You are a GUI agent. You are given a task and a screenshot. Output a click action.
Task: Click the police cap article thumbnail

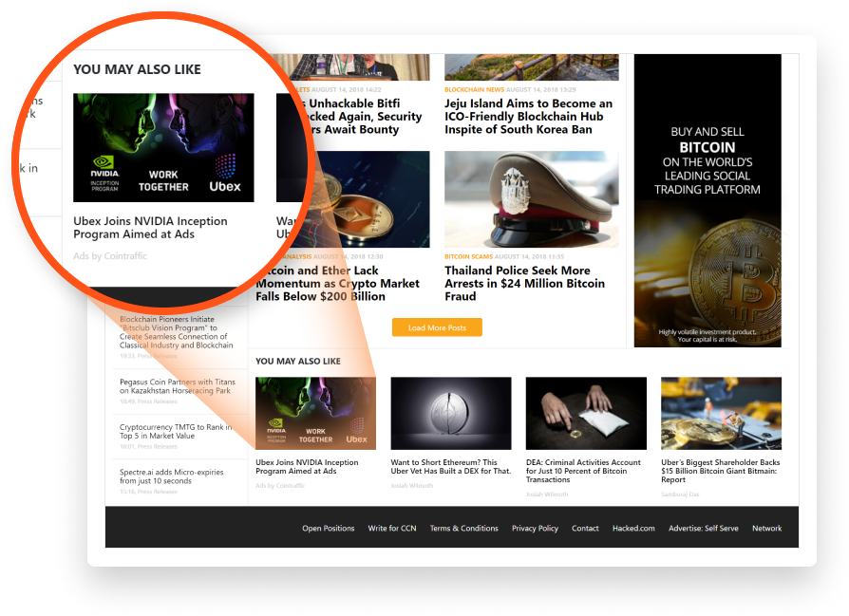[532, 199]
